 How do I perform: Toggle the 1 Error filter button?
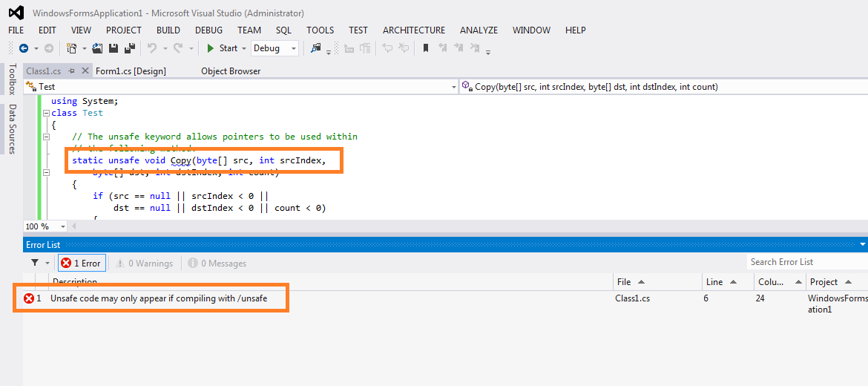click(82, 263)
